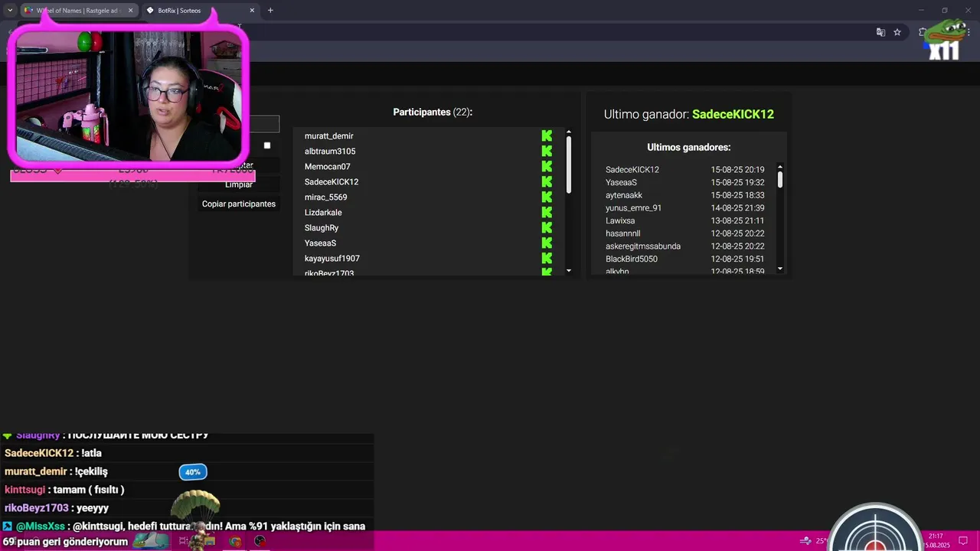Click Kick icon beside mirac_5569
This screenshot has width=980, height=551.
click(547, 197)
